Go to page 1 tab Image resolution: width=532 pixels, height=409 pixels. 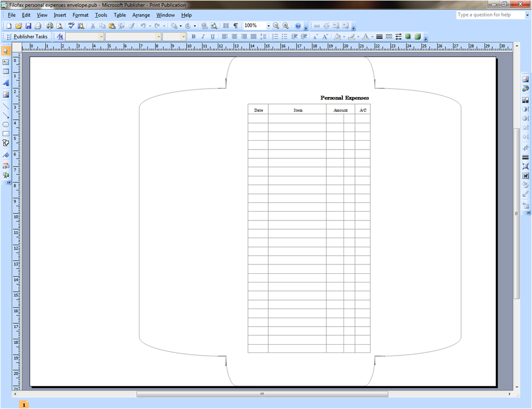24,405
